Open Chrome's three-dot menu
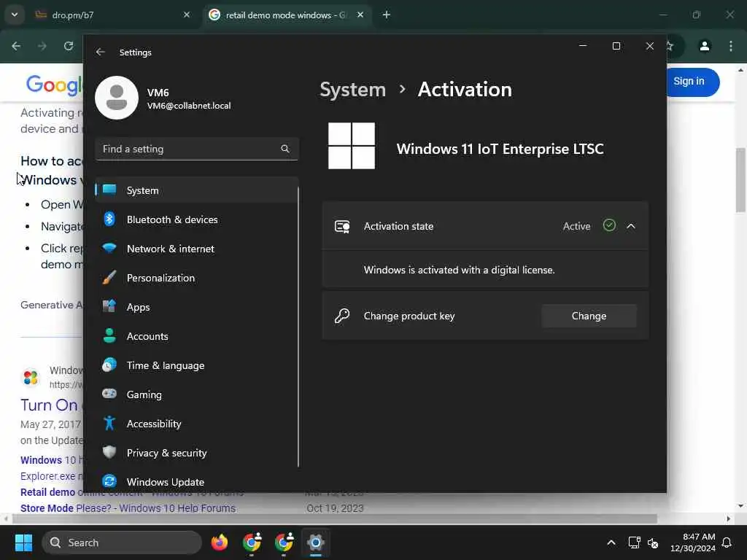Viewport: 747px width, 560px height. click(731, 46)
